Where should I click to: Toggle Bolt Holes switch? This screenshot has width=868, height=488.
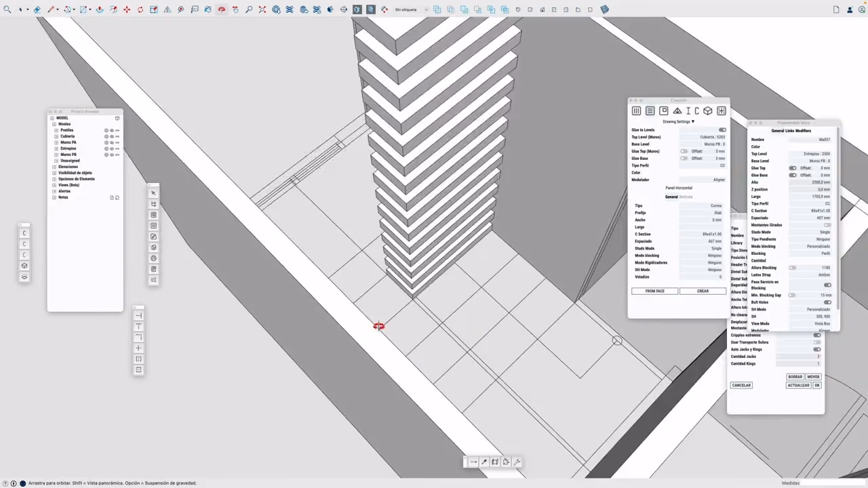(827, 302)
